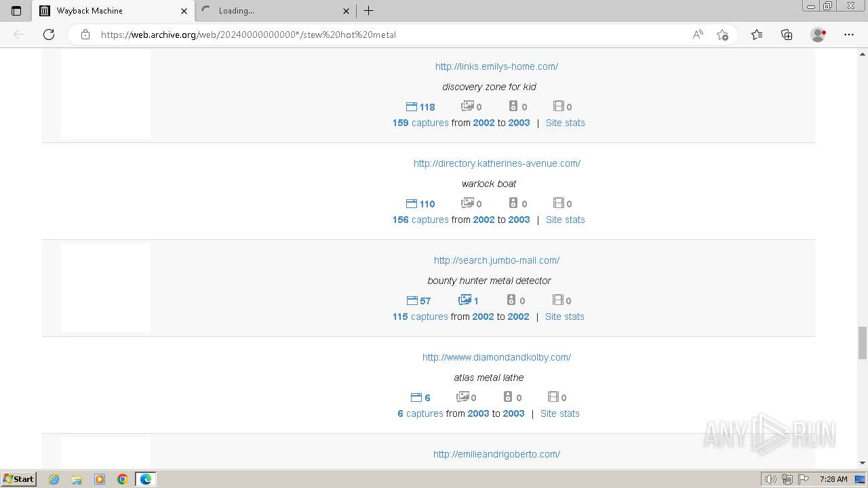
Task: Open emilieandrigoberto.com link
Action: 496,454
